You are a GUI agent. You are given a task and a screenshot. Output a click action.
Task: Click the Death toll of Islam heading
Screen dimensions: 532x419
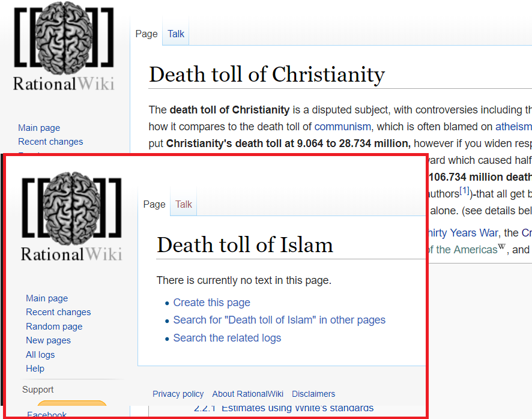pyautogui.click(x=245, y=244)
